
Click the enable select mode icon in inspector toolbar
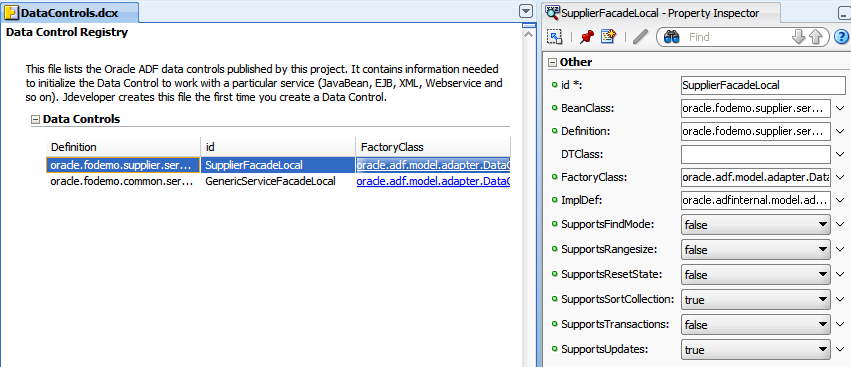554,37
